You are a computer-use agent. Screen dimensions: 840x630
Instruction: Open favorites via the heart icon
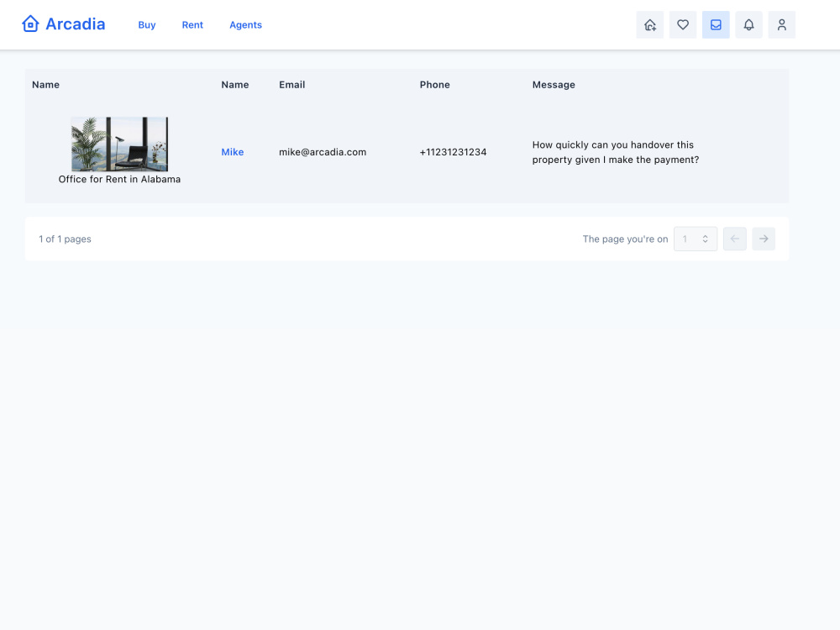tap(683, 24)
